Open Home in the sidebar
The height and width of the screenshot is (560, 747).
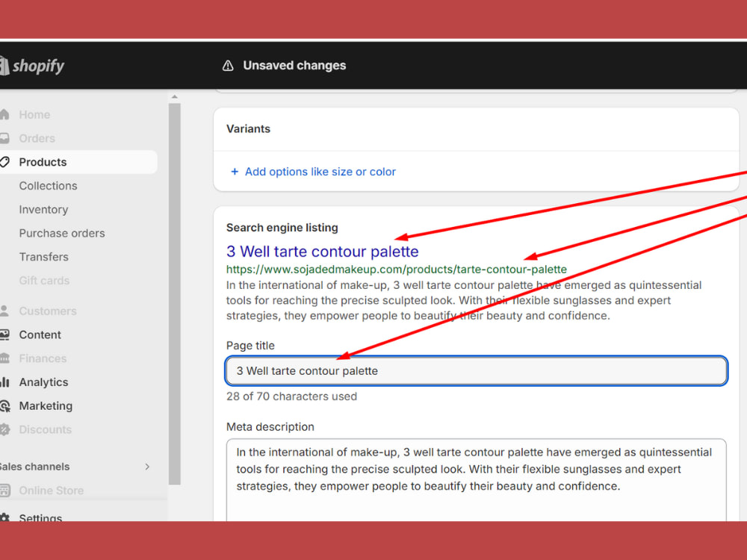pos(34,115)
